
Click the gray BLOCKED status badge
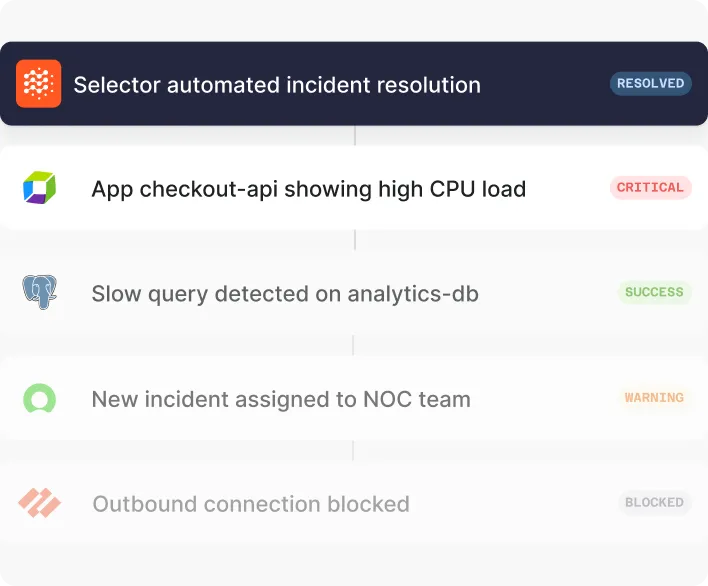point(654,503)
